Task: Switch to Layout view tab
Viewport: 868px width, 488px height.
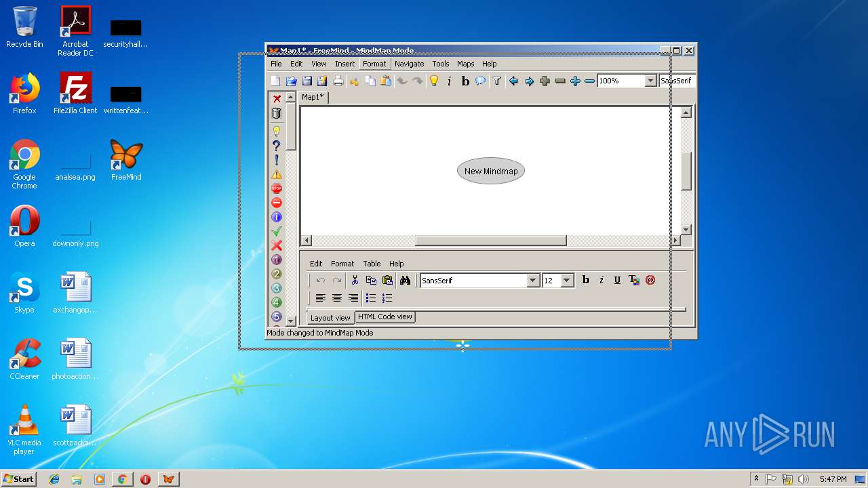Action: coord(330,317)
